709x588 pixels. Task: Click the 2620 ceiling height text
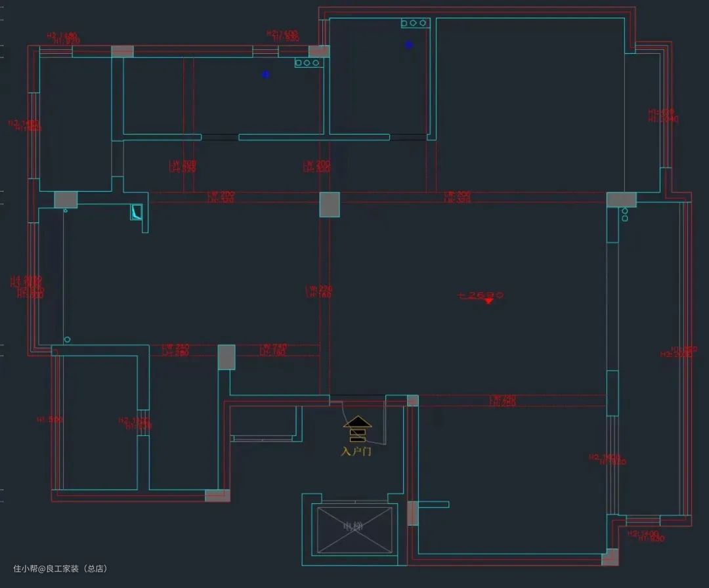(x=481, y=295)
